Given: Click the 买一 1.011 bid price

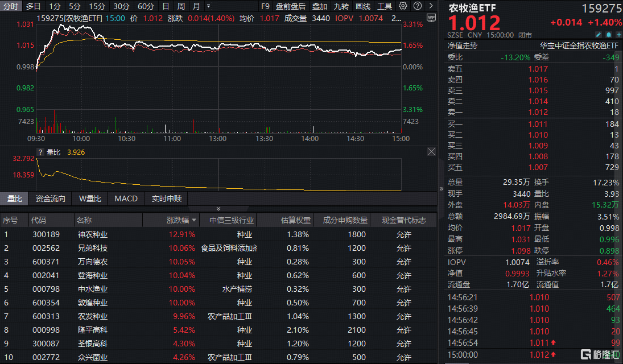Looking at the screenshot, I should point(538,125).
